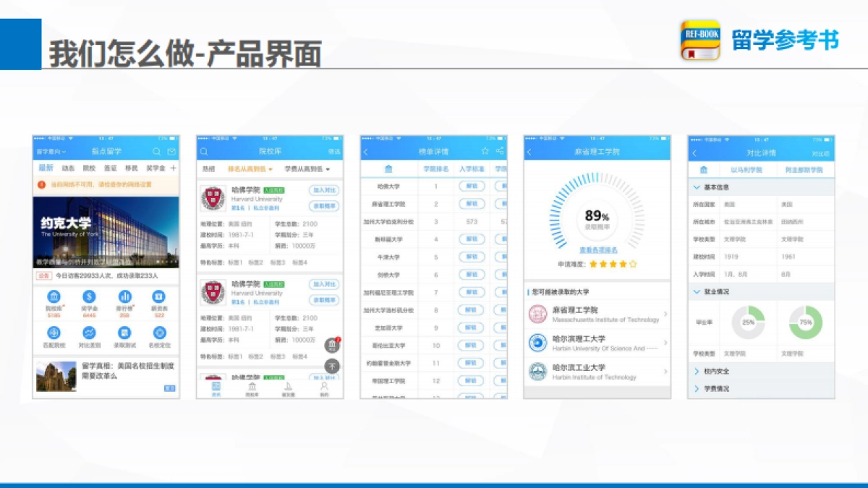This screenshot has height=488, width=868.
Task: Open the 薪资表 icon
Action: (x=158, y=296)
